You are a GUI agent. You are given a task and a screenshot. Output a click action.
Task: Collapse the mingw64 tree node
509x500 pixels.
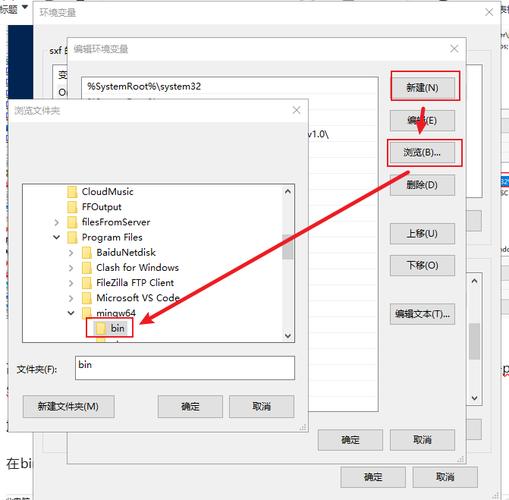click(x=71, y=313)
